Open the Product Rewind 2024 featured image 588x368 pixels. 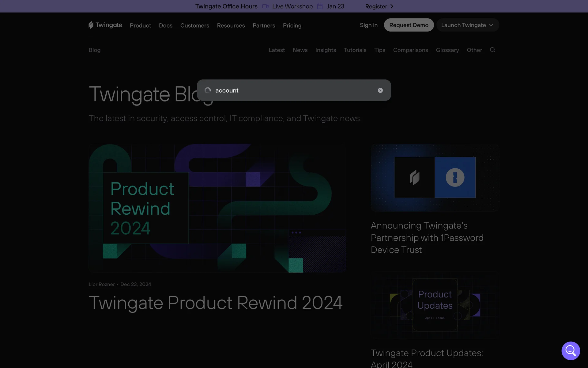pyautogui.click(x=217, y=208)
